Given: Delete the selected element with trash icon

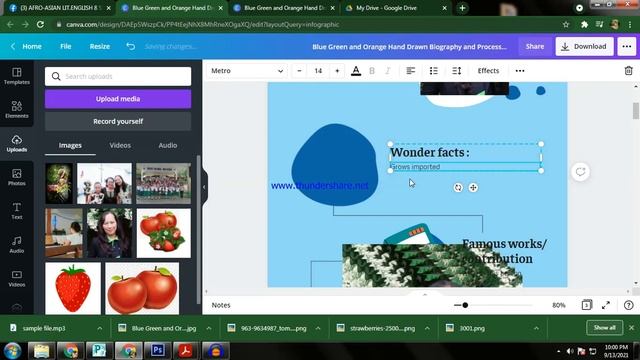Looking at the screenshot, I should point(629,71).
